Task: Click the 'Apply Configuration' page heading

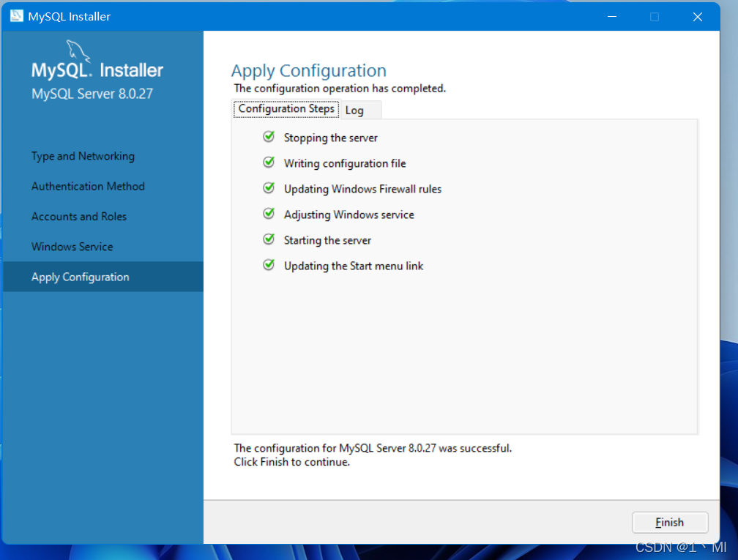Action: (309, 71)
